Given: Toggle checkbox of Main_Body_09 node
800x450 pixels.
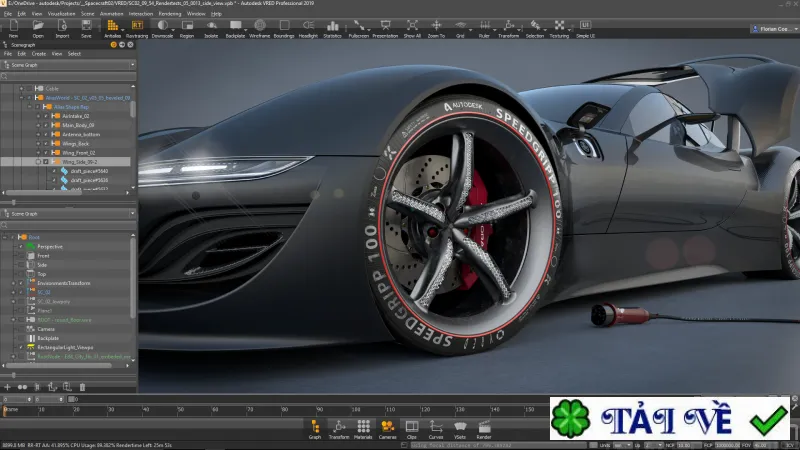Looking at the screenshot, I should (46, 125).
